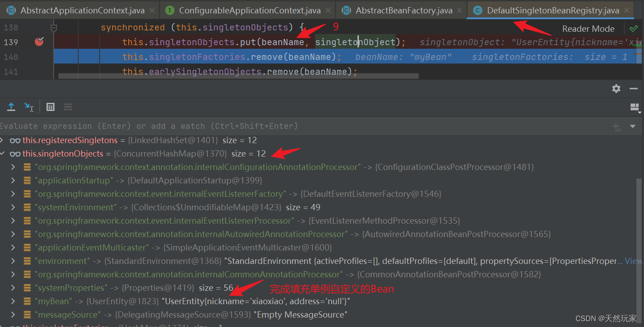Click the field icon beside "myBean"

tap(27, 301)
